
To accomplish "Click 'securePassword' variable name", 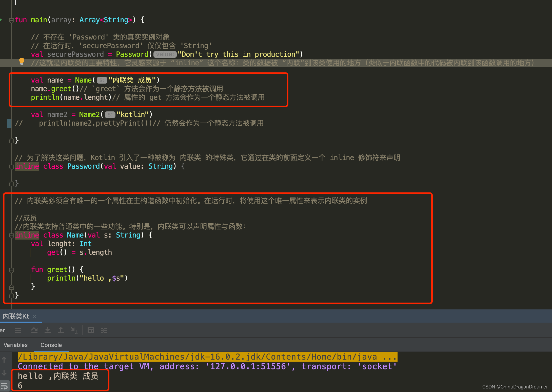I will [75, 54].
